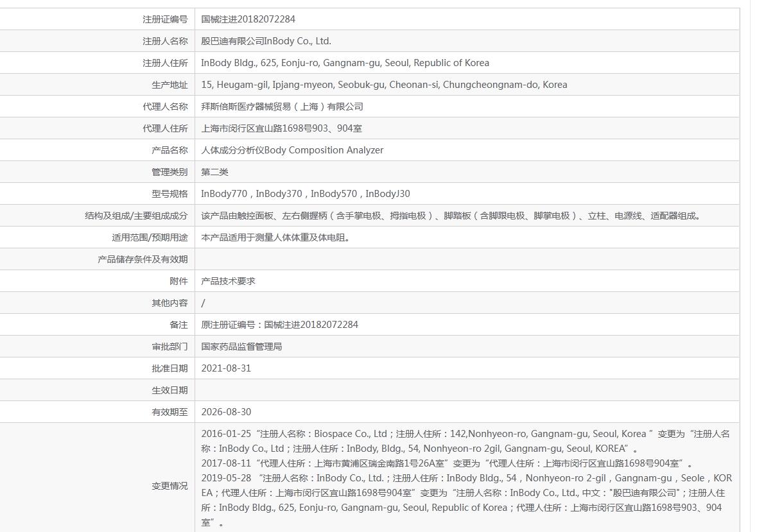Select expiry date 2026-08-30
This screenshot has width=757, height=532.
tap(226, 412)
